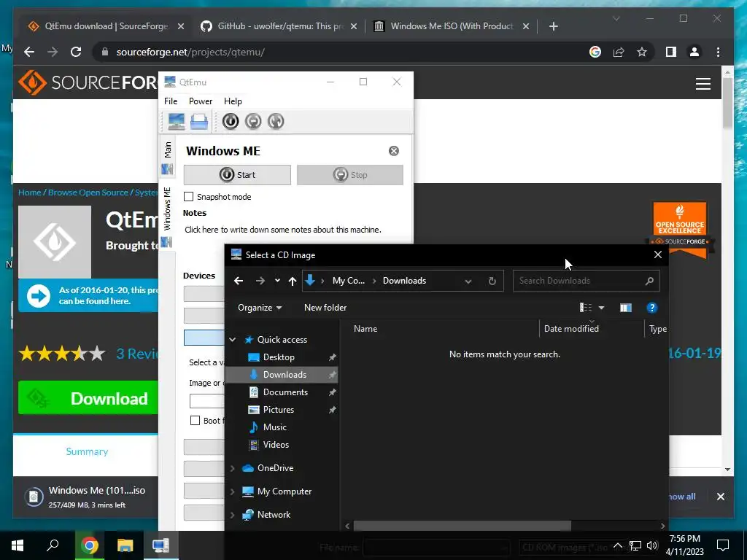Screen dimensions: 747x560
Task: Enable Snapshot mode checkbox
Action: (x=189, y=197)
